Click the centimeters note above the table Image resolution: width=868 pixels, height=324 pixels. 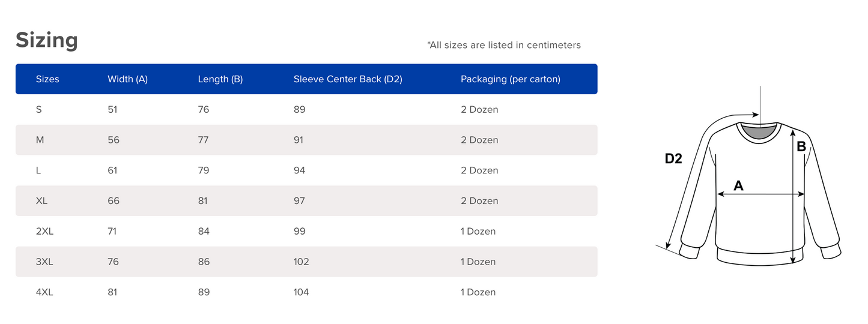click(503, 45)
